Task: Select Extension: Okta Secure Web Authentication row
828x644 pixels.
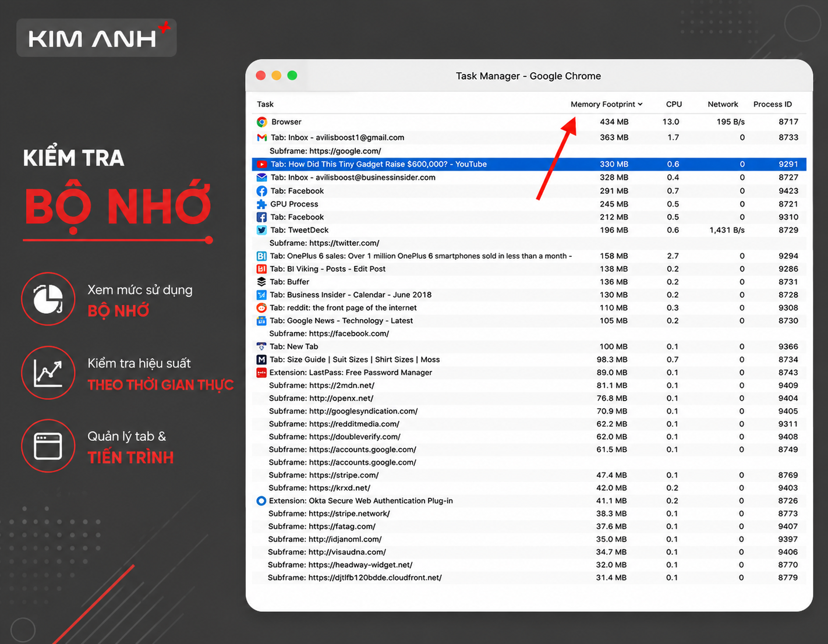Action: coord(529,501)
